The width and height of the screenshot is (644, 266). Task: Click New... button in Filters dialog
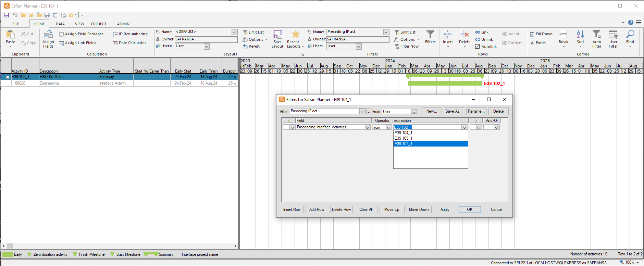click(x=432, y=111)
